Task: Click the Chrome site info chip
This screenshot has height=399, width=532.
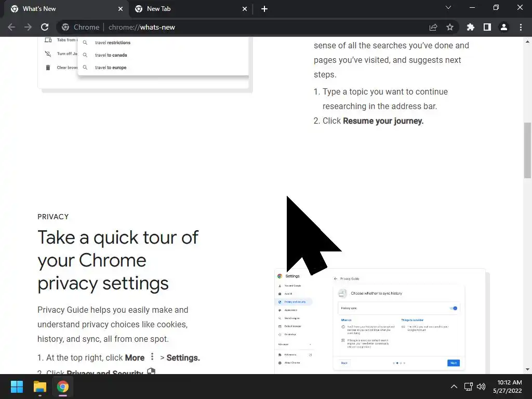Action: click(x=81, y=27)
